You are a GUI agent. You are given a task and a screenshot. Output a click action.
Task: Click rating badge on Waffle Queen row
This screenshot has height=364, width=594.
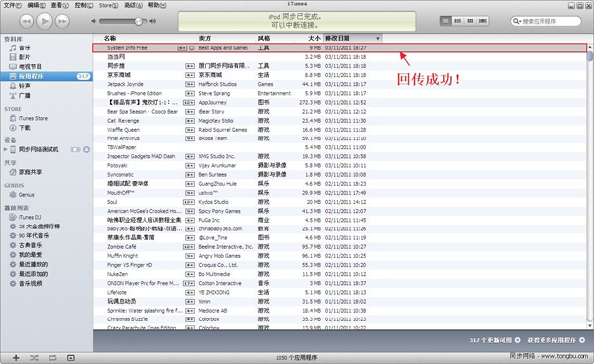190,130
